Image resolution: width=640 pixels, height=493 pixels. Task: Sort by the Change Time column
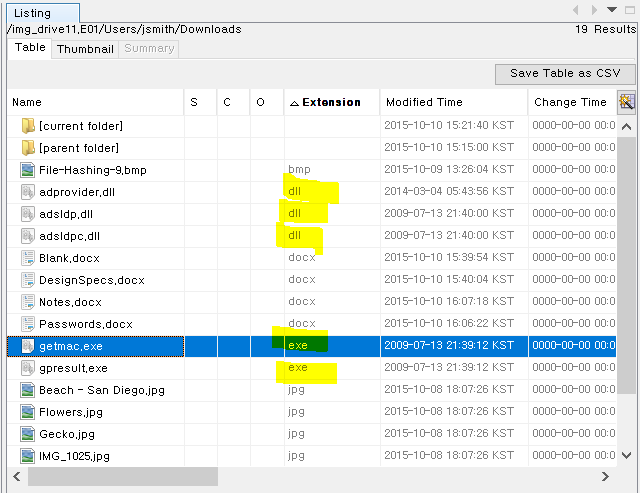pos(572,102)
